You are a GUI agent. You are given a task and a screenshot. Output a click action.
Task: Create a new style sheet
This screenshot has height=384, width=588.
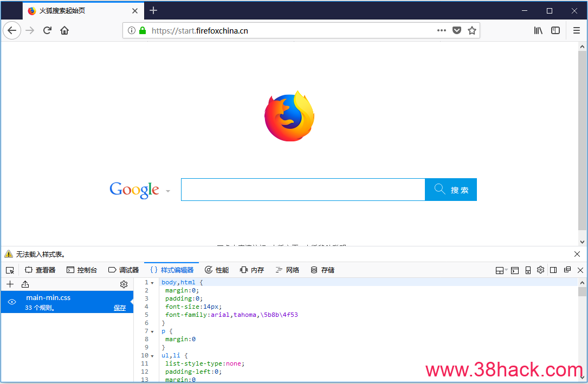[x=10, y=284]
